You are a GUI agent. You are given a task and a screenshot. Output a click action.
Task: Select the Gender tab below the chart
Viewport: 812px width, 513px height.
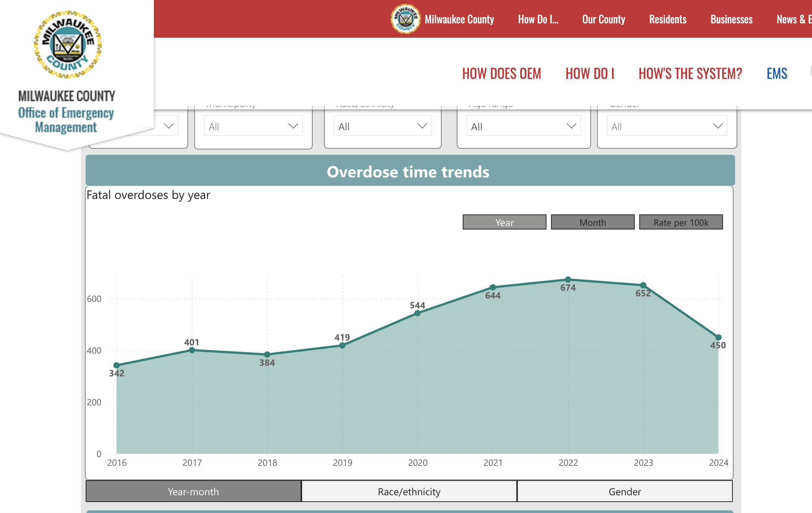(624, 491)
